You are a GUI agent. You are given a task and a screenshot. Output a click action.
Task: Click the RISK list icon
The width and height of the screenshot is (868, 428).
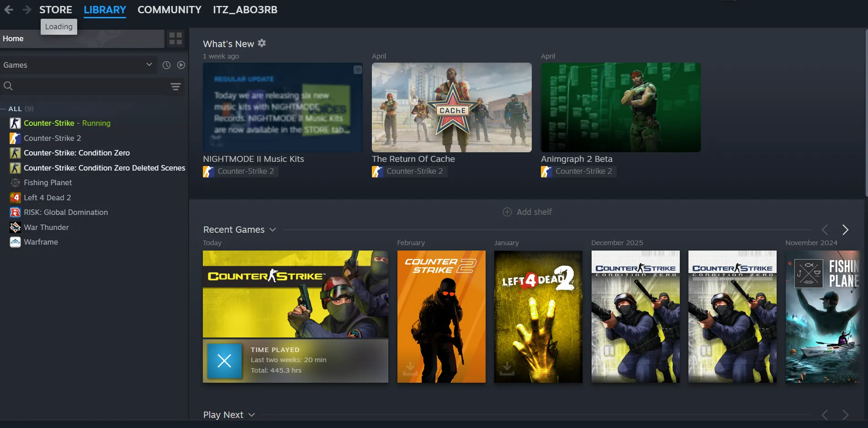pyautogui.click(x=16, y=212)
